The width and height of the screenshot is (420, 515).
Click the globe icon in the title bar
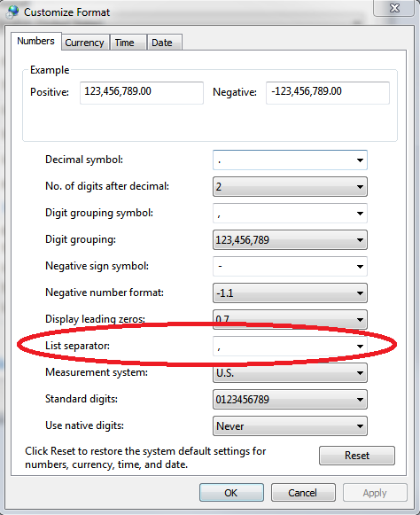coord(12,12)
